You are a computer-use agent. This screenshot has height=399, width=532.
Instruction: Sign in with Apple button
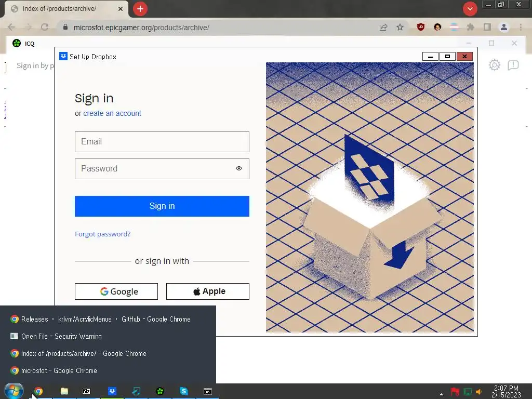(x=208, y=291)
